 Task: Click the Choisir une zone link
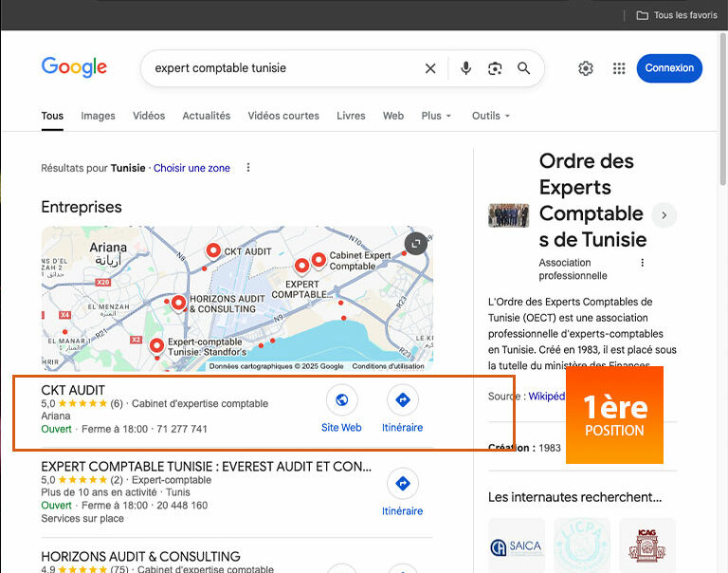(191, 168)
